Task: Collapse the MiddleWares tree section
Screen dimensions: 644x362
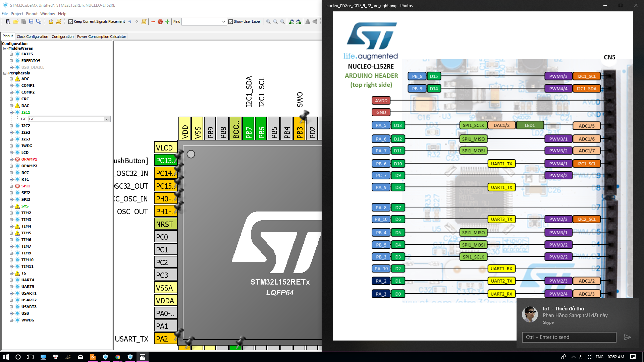Action: [5, 48]
